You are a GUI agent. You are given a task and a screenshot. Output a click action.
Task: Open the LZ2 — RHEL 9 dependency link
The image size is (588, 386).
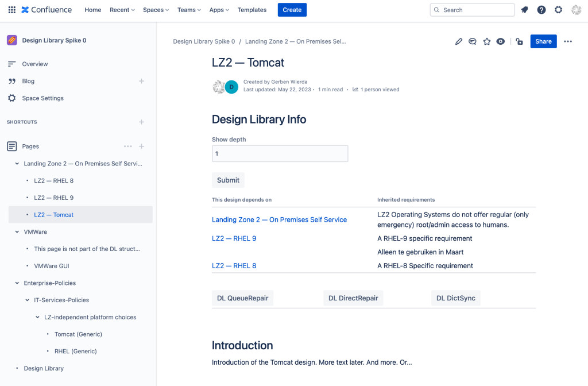click(x=234, y=238)
